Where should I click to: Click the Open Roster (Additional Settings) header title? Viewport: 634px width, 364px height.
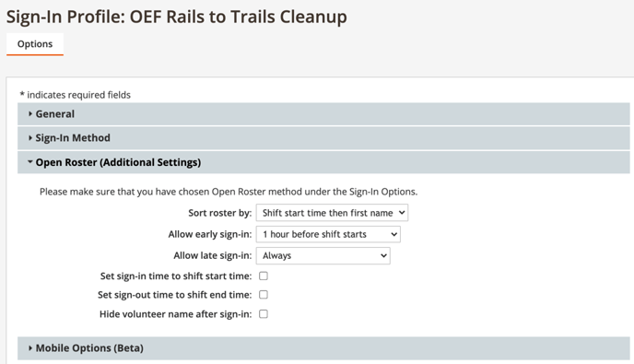click(x=118, y=162)
